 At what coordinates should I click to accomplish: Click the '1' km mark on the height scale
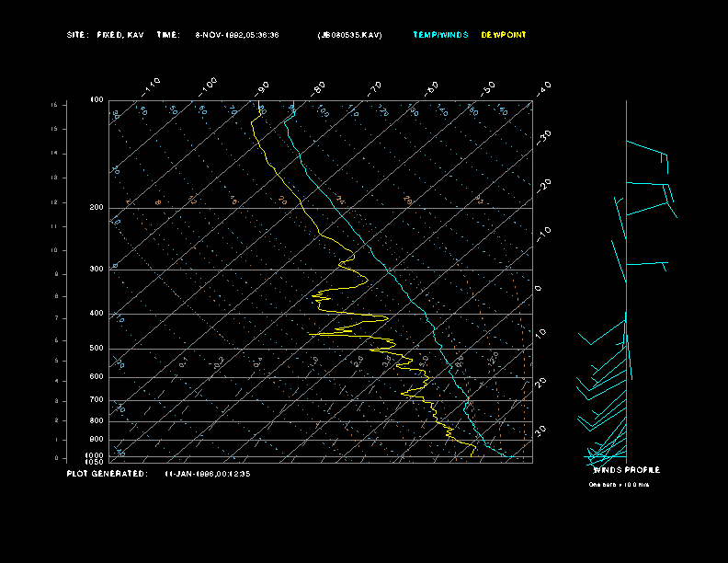point(56,440)
